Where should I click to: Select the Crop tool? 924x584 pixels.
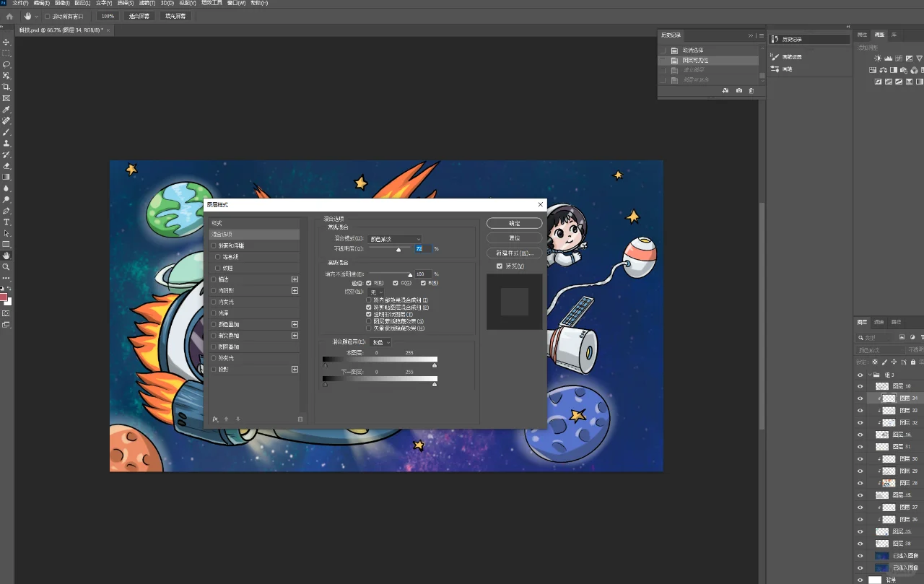[x=6, y=87]
